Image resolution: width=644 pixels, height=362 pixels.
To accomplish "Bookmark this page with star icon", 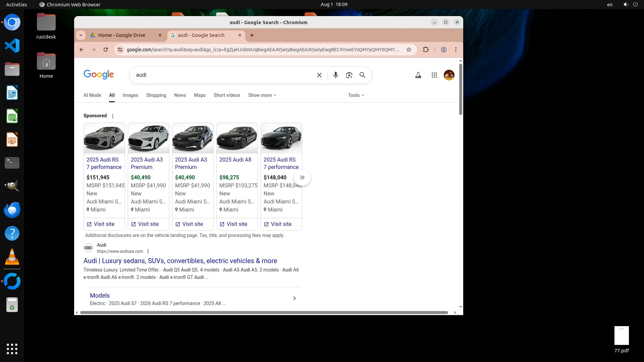I will [x=409, y=50].
